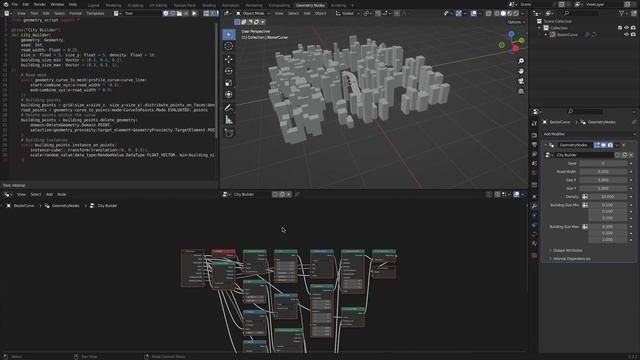Image resolution: width=640 pixels, height=360 pixels.
Task: Click the red X axis gizmo ball
Action: pos(516,48)
